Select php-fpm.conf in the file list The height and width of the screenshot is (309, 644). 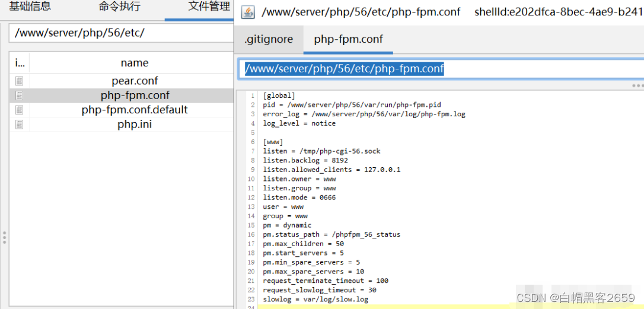(x=135, y=95)
